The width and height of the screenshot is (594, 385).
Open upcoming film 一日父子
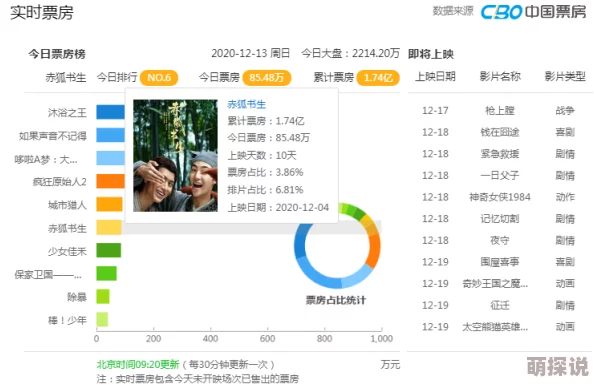[500, 175]
